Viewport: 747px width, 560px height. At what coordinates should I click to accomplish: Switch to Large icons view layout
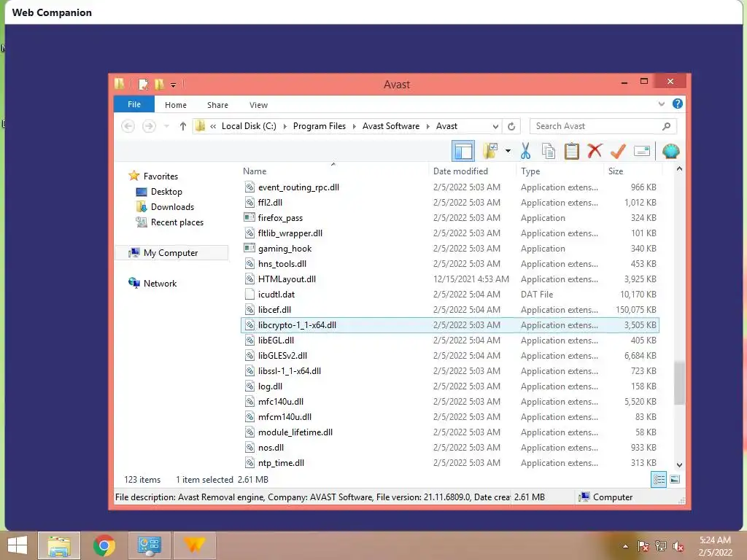point(675,480)
